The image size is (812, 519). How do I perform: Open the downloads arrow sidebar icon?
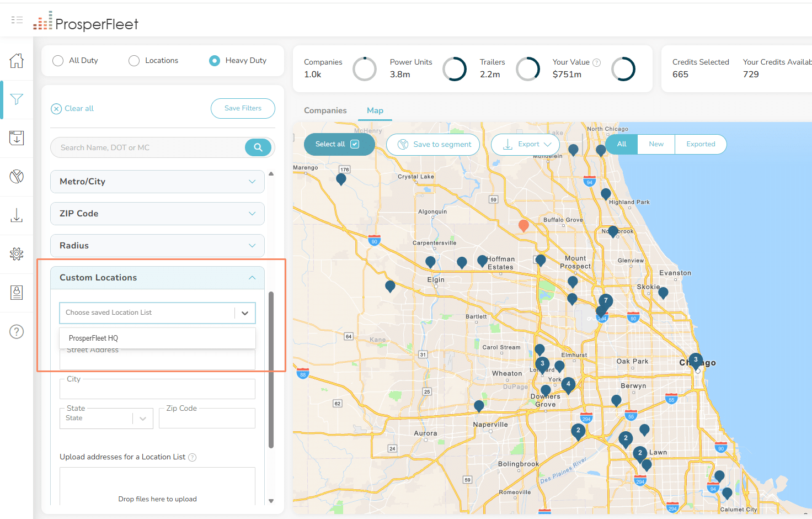(x=17, y=215)
